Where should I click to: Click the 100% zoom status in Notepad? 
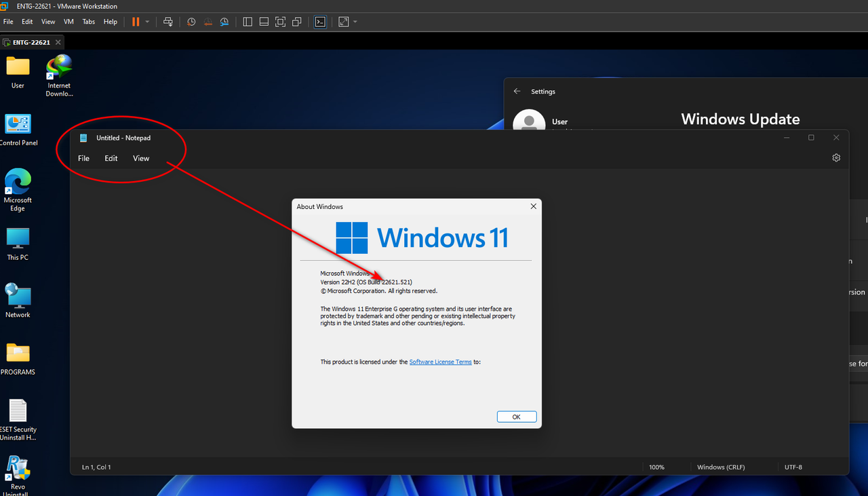coord(656,467)
